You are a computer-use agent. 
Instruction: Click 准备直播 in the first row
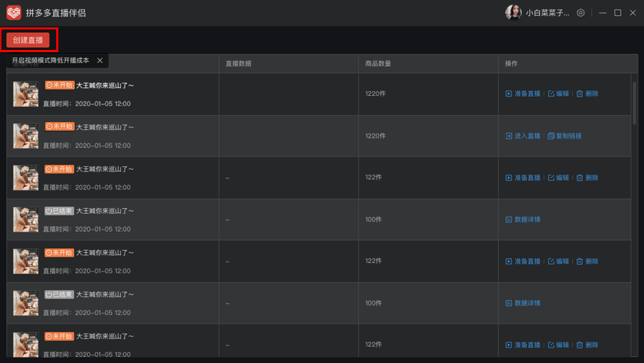coord(523,94)
